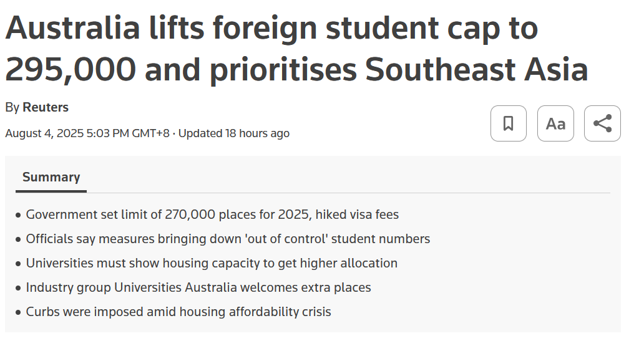The width and height of the screenshot is (644, 346).
Task: Click the 'Updated 18 hours ago' text
Action: point(234,133)
